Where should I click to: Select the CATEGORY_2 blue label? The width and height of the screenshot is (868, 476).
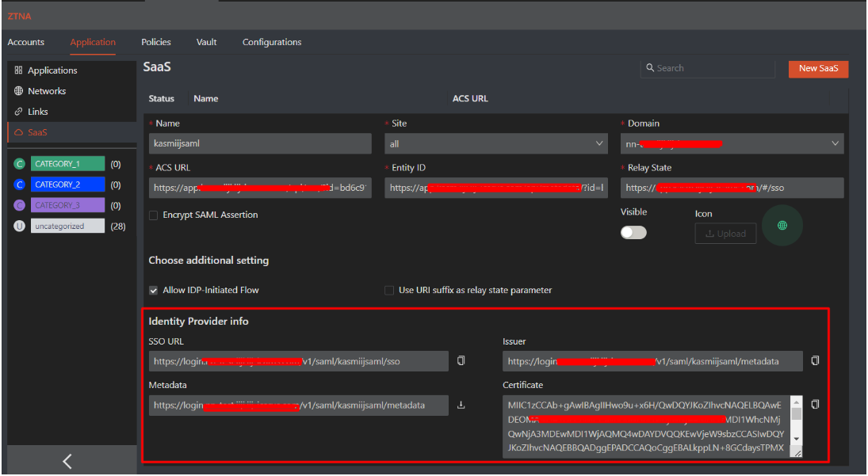coord(67,185)
